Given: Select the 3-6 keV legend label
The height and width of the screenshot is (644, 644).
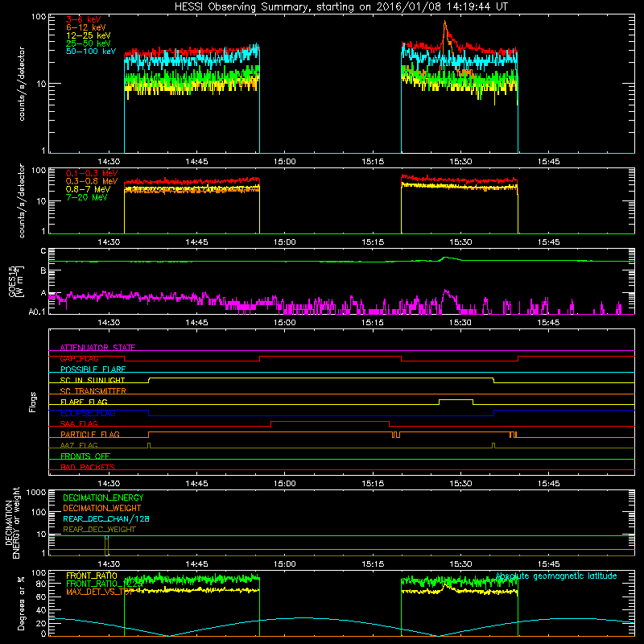Looking at the screenshot, I should tap(83, 19).
